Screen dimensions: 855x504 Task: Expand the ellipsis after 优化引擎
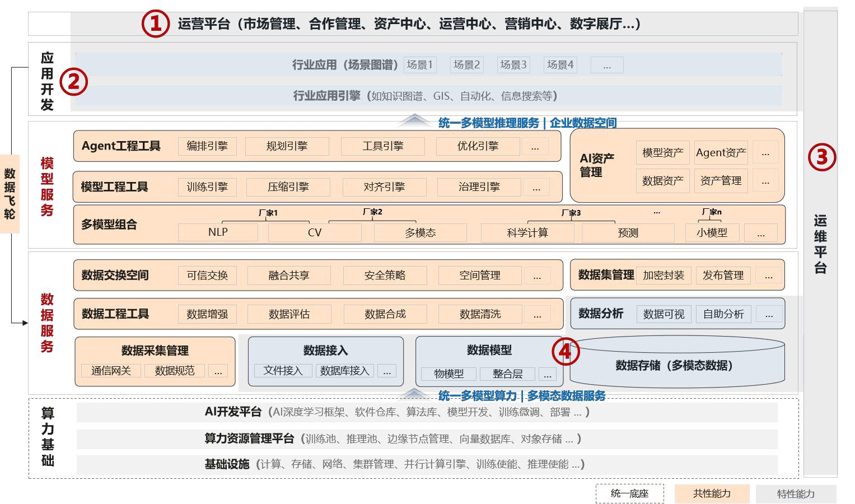535,147
